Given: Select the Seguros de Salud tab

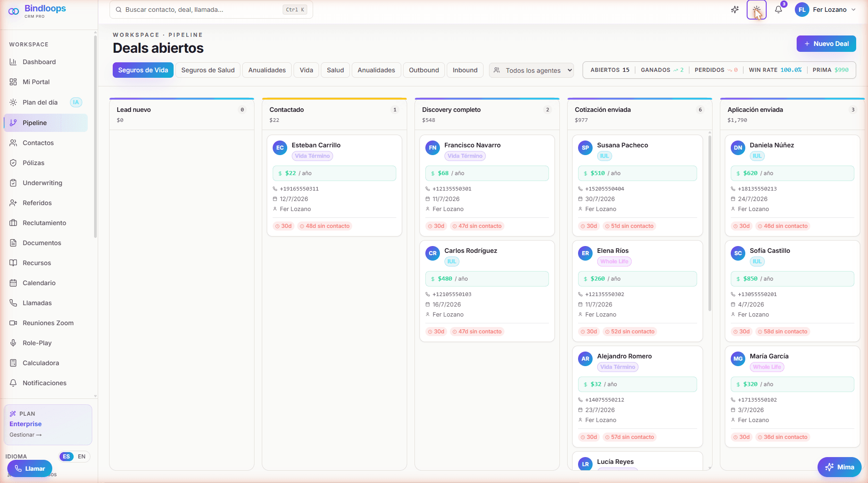Looking at the screenshot, I should (x=208, y=70).
